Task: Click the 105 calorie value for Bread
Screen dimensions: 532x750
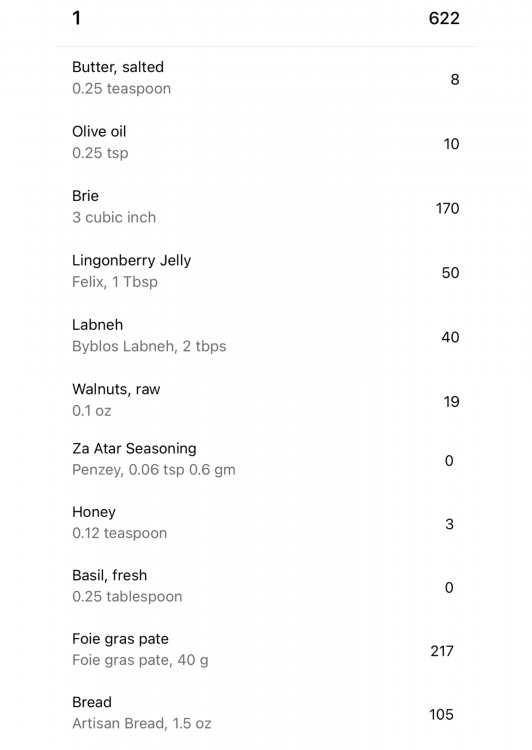Action: (x=441, y=714)
